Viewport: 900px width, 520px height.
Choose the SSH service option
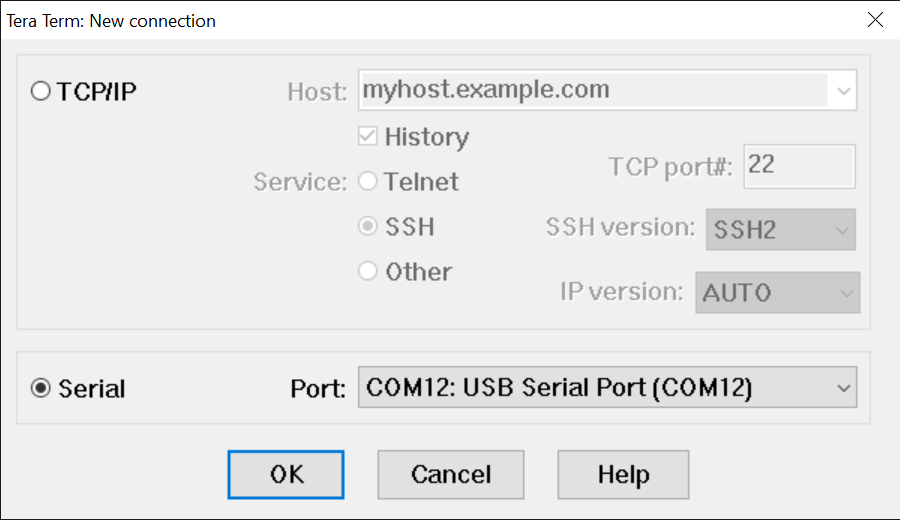pyautogui.click(x=368, y=227)
